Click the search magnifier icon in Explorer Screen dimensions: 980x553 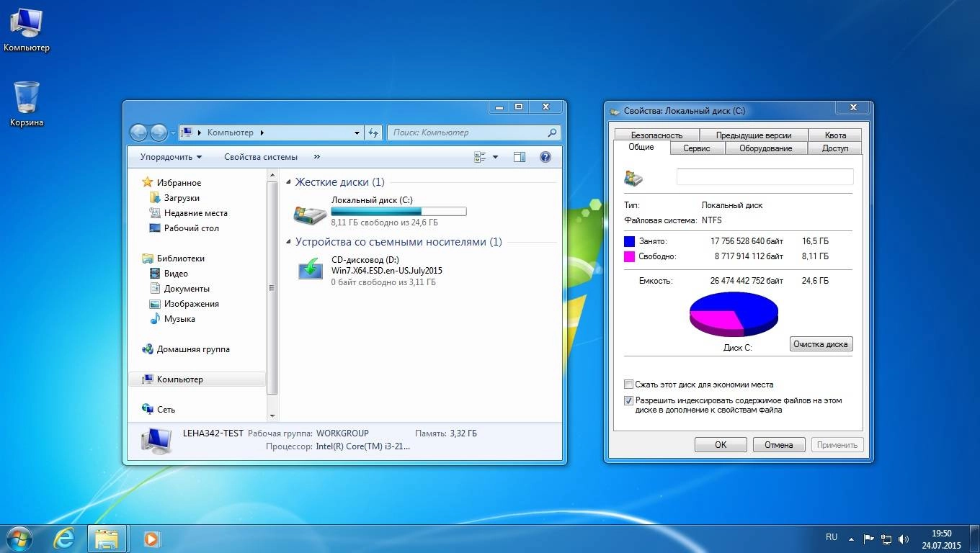552,132
